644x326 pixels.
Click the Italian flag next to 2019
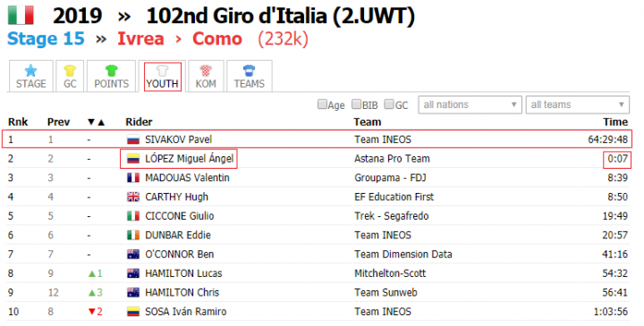[x=21, y=15]
